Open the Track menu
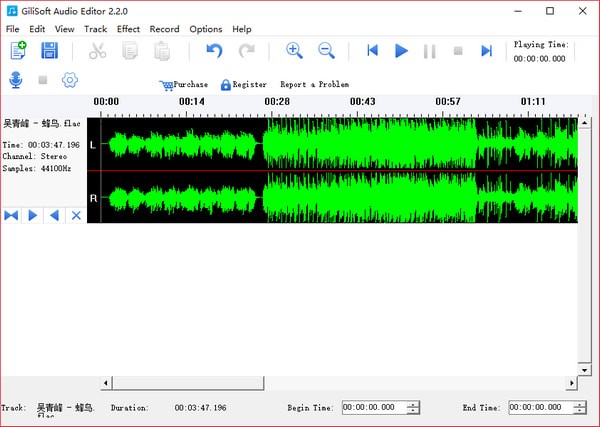Screen dimensions: 600x427 coord(95,29)
